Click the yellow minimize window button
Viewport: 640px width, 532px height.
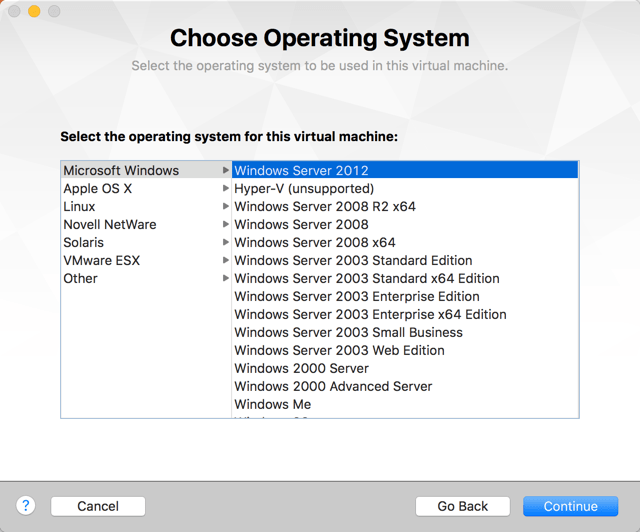click(34, 12)
